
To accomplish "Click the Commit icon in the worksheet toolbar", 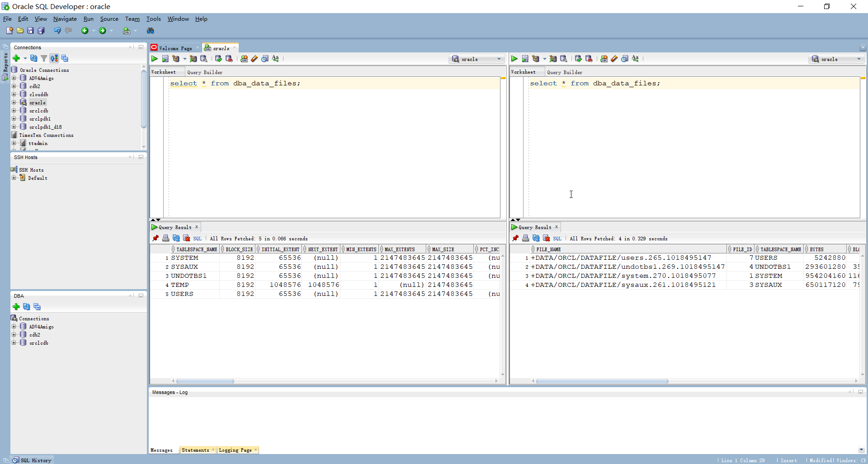I will click(218, 59).
